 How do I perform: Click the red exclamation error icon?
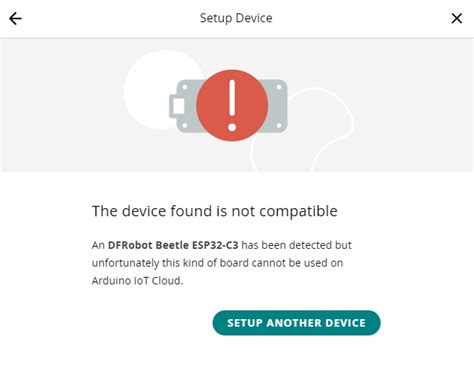click(x=232, y=105)
